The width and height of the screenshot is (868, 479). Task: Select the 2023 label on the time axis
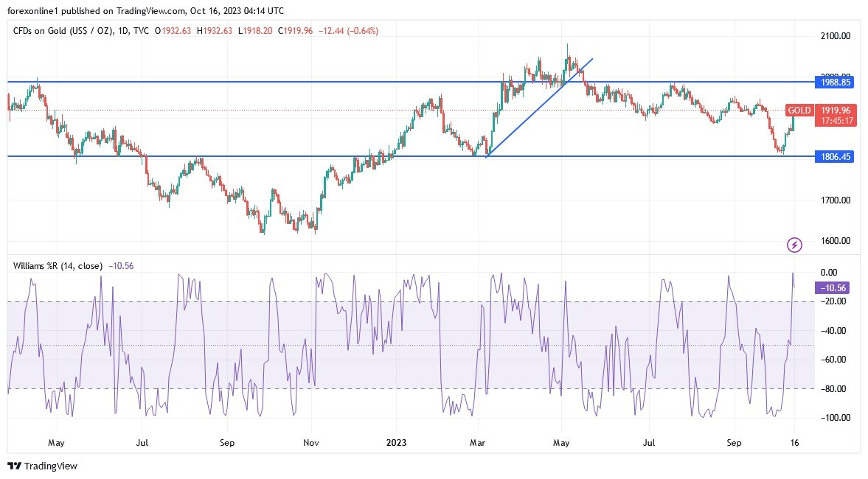[x=396, y=443]
